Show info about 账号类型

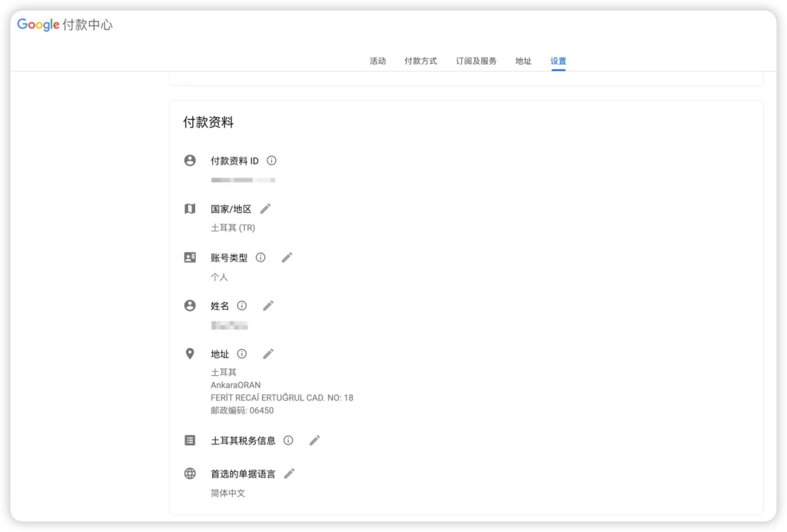pos(261,258)
